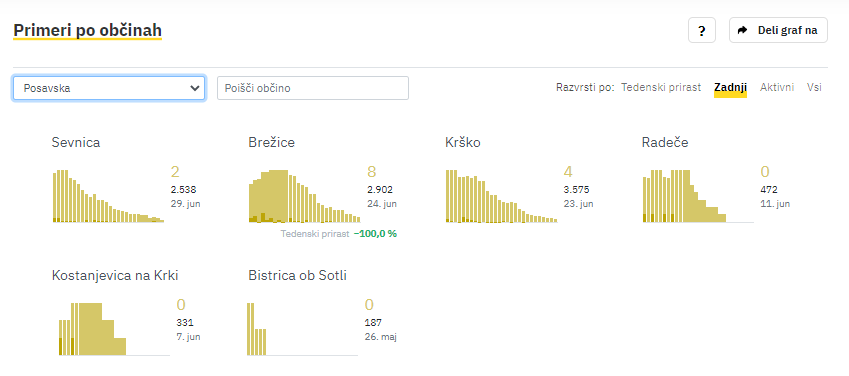The height and width of the screenshot is (376, 849).
Task: Open the Sevnica bar chart
Action: click(108, 196)
